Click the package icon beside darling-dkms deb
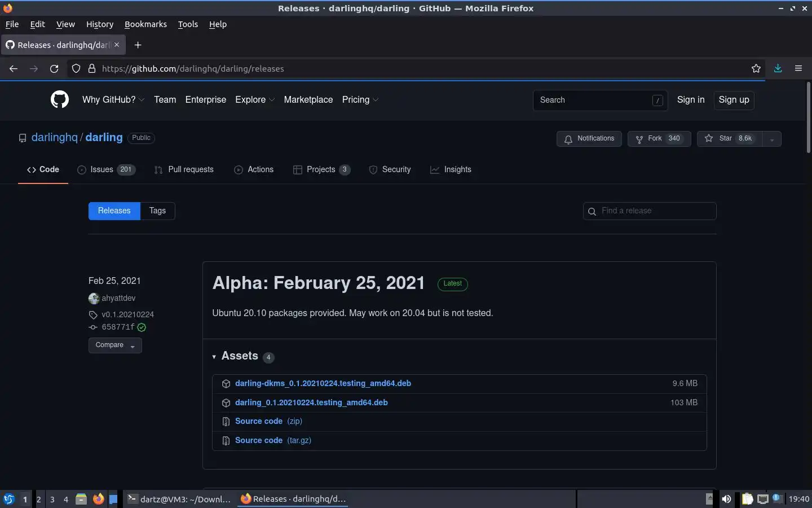 tap(226, 384)
